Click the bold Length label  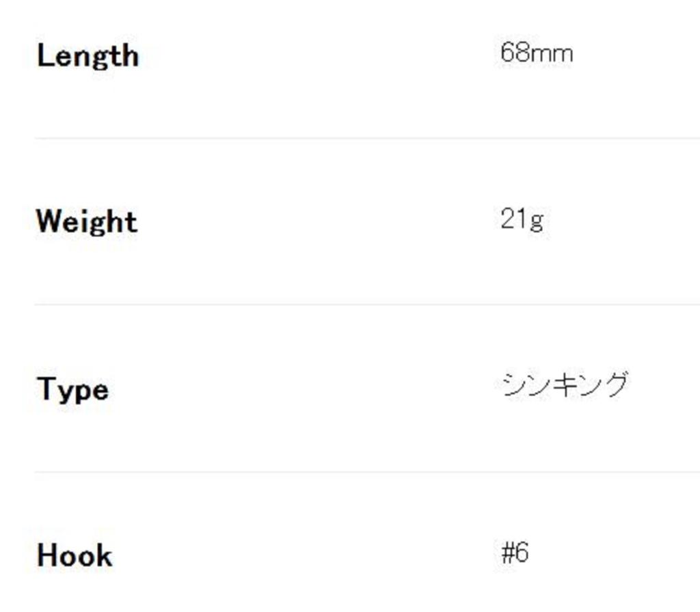pos(87,55)
